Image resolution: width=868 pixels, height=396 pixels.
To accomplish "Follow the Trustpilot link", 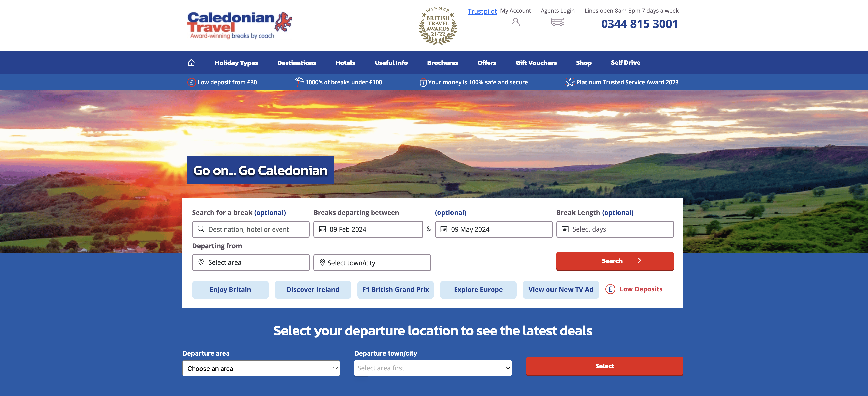I will [x=482, y=11].
